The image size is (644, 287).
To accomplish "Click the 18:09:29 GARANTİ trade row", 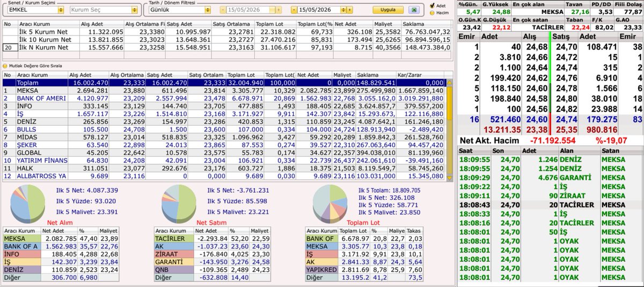I will pos(550,177).
